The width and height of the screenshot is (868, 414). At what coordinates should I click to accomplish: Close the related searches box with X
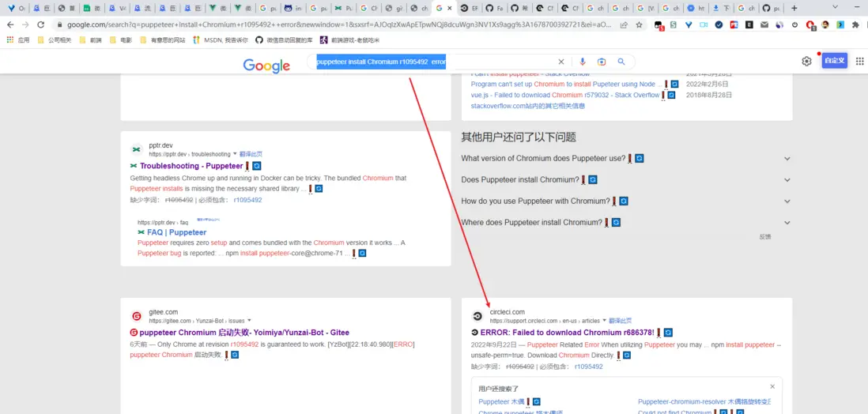click(772, 386)
